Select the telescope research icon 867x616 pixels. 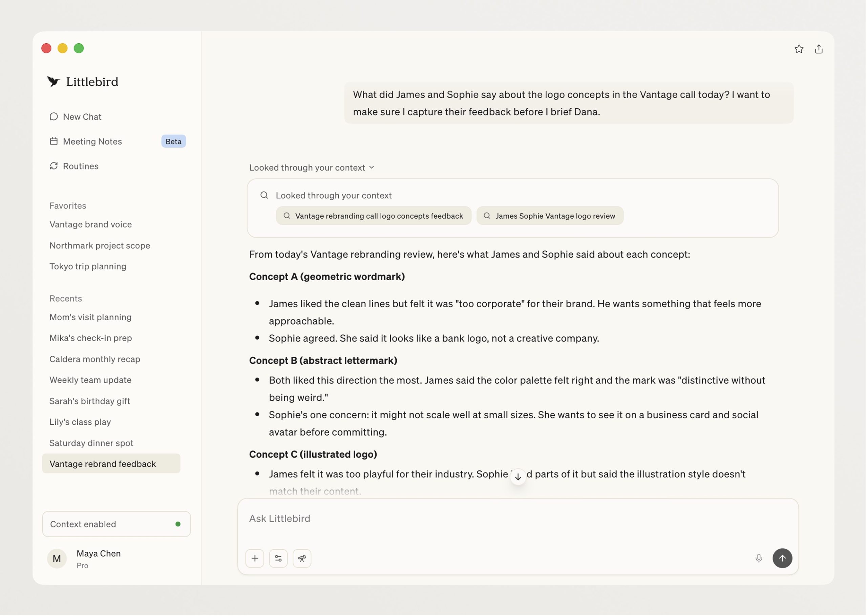pos(302,558)
